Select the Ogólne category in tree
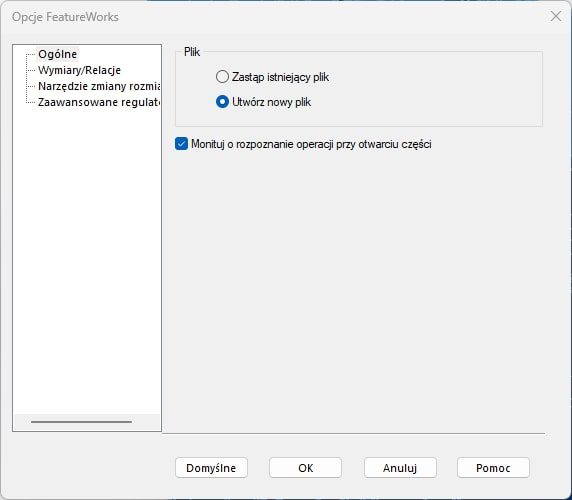 click(57, 54)
